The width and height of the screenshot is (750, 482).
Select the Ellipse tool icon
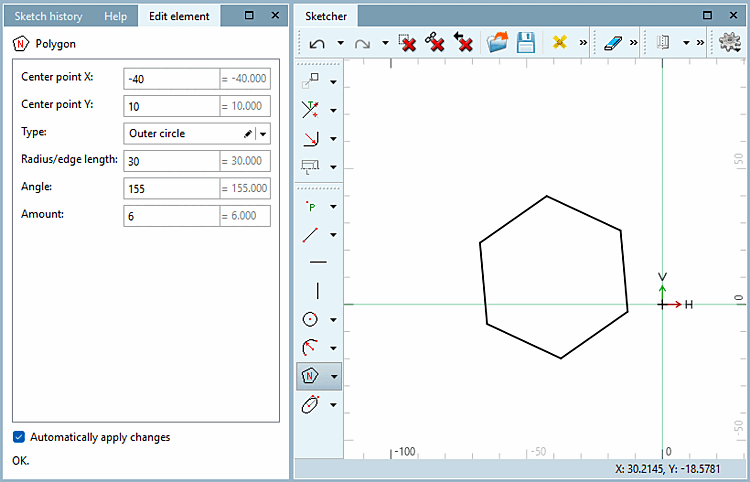pos(310,405)
